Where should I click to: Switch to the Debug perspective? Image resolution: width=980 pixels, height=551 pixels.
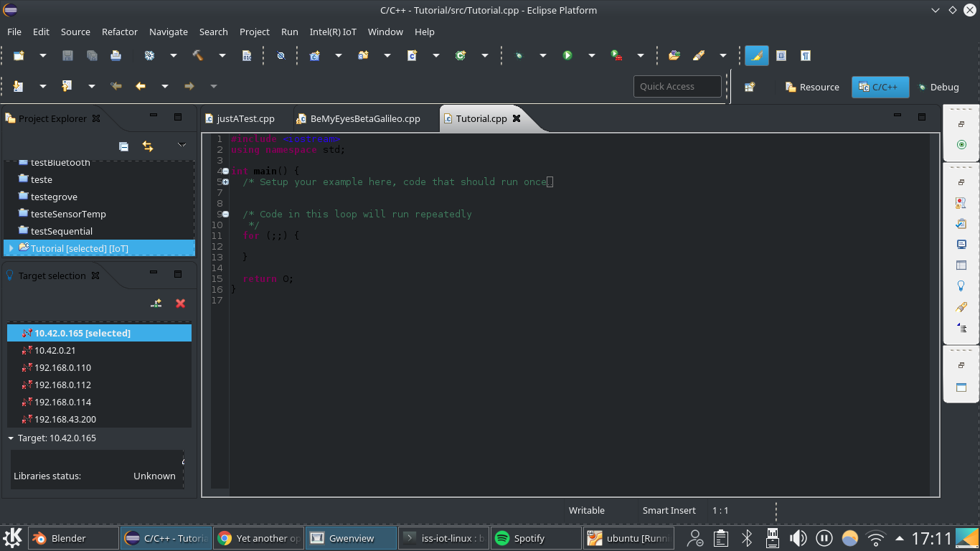(x=938, y=87)
